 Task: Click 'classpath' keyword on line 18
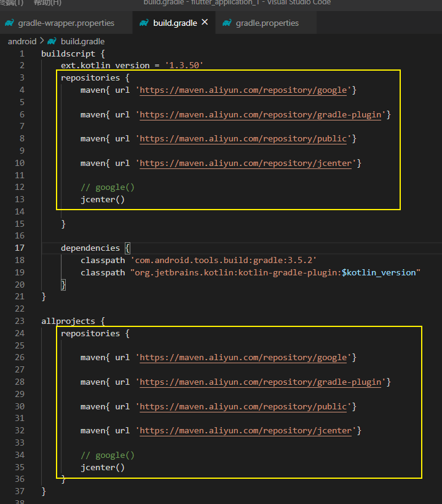point(103,261)
